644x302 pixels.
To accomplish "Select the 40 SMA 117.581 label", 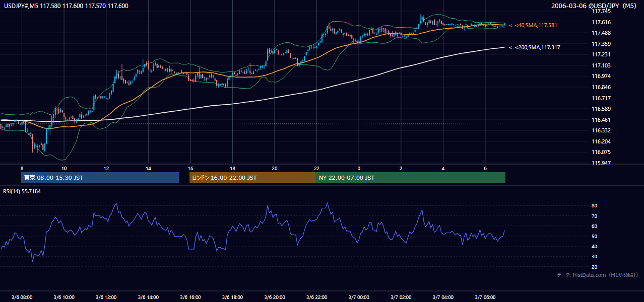I will tap(533, 25).
